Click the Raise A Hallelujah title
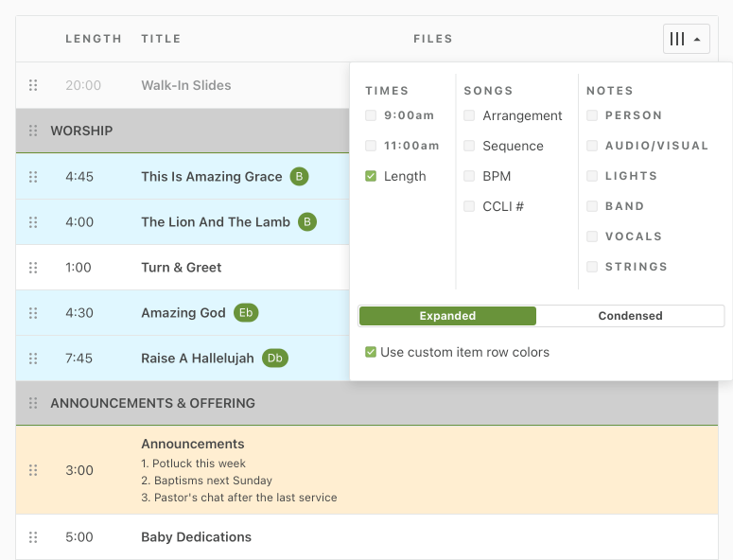The image size is (733, 560). coord(198,359)
